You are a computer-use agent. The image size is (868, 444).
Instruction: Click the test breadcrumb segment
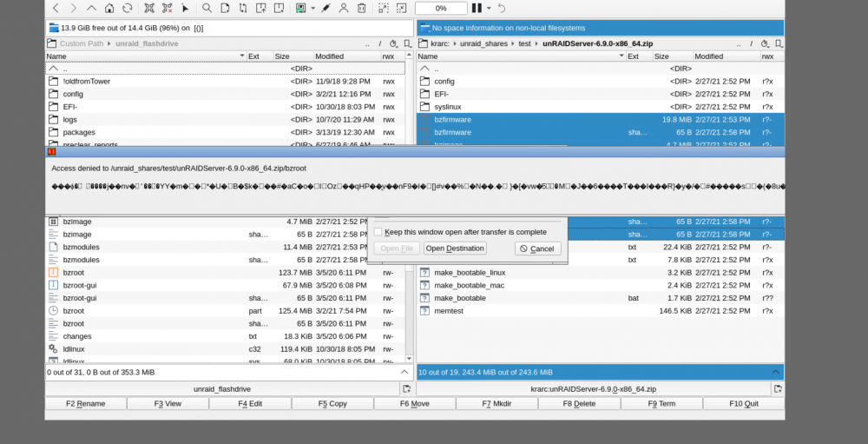(525, 43)
